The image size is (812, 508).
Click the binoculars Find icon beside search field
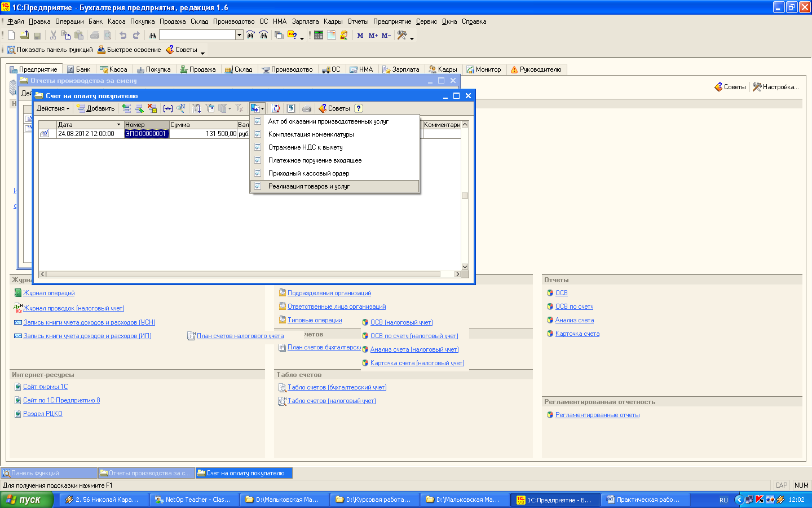coord(152,35)
